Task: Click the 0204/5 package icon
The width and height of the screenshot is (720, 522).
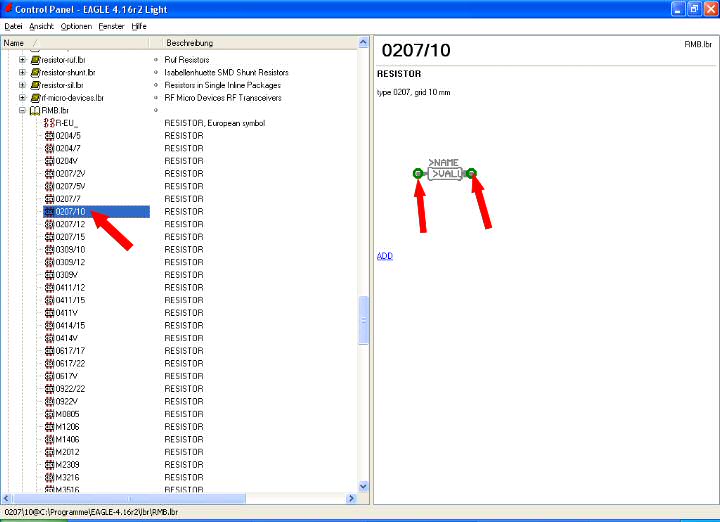Action: (x=49, y=136)
